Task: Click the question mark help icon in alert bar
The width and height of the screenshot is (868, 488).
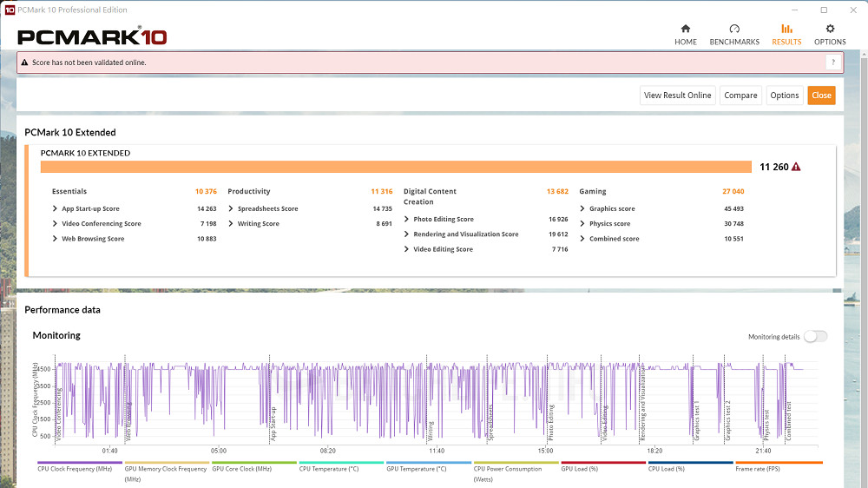Action: tap(832, 63)
